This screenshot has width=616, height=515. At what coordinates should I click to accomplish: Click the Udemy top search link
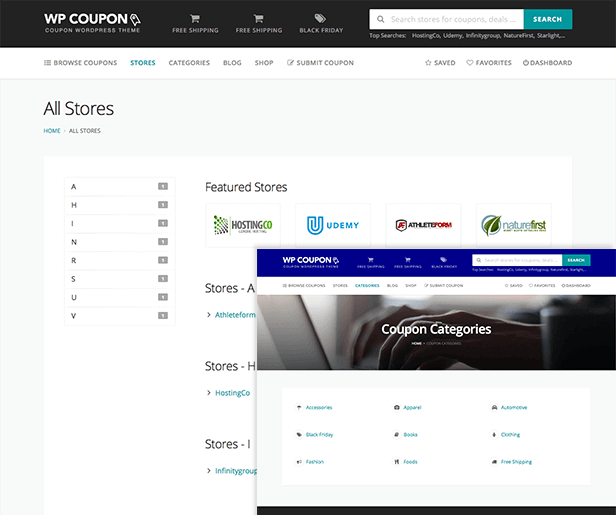click(x=453, y=36)
